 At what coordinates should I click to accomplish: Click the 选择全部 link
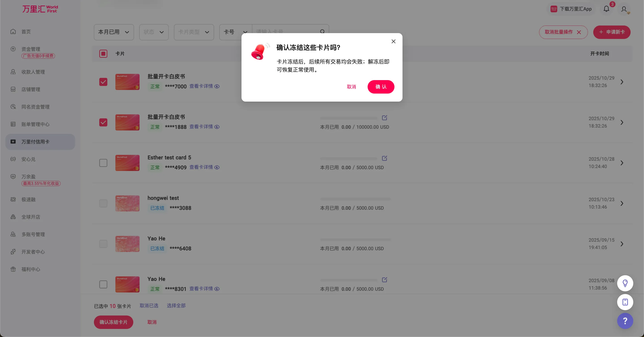(x=176, y=305)
